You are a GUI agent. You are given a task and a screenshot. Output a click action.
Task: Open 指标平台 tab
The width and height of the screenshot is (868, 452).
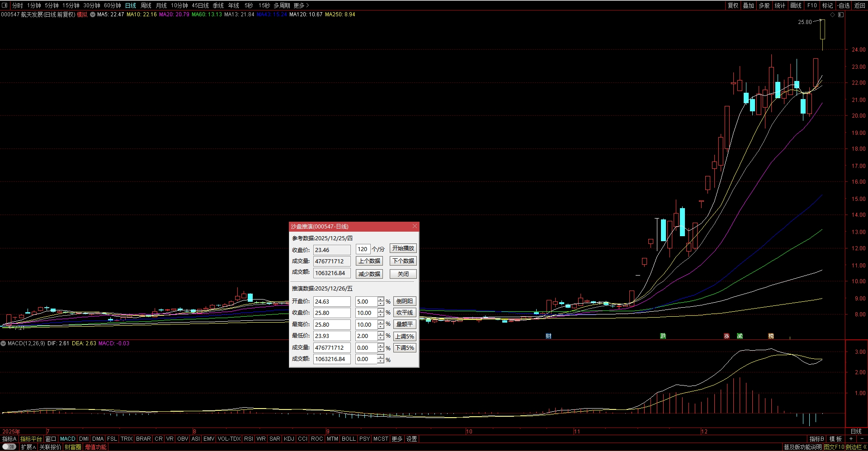[x=31, y=439]
